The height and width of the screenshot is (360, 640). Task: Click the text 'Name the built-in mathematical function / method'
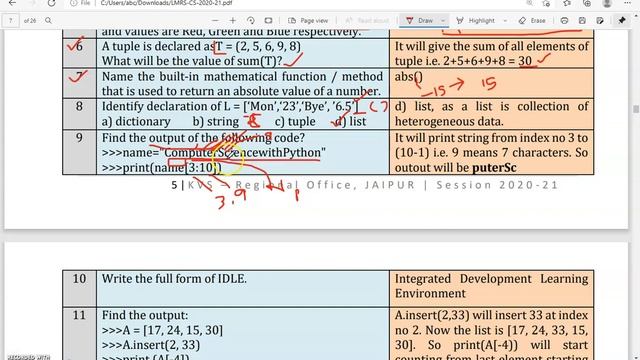click(242, 77)
